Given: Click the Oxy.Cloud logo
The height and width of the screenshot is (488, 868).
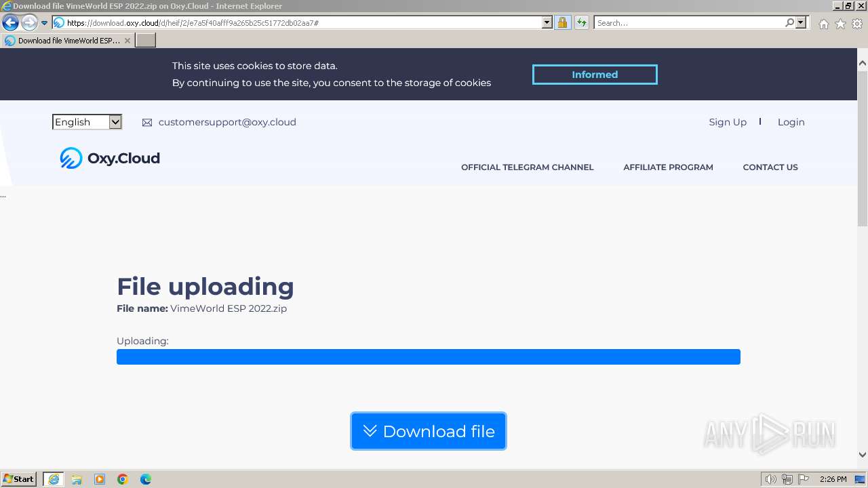Looking at the screenshot, I should pyautogui.click(x=110, y=158).
